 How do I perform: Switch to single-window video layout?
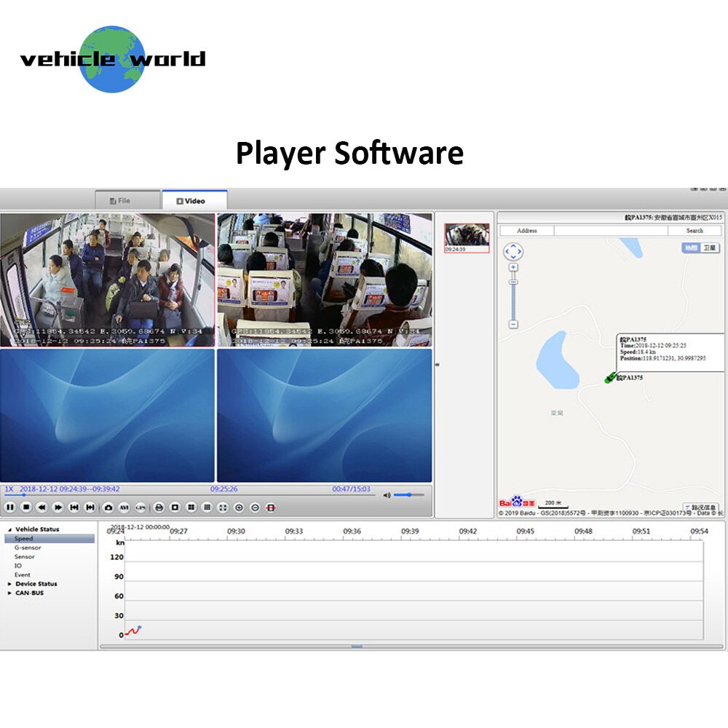(175, 507)
